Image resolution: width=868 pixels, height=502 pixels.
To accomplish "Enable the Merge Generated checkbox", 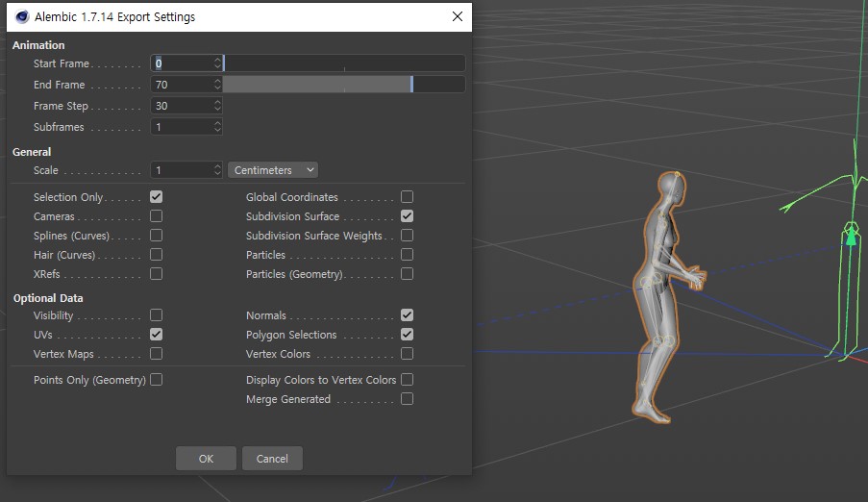I will pos(407,399).
